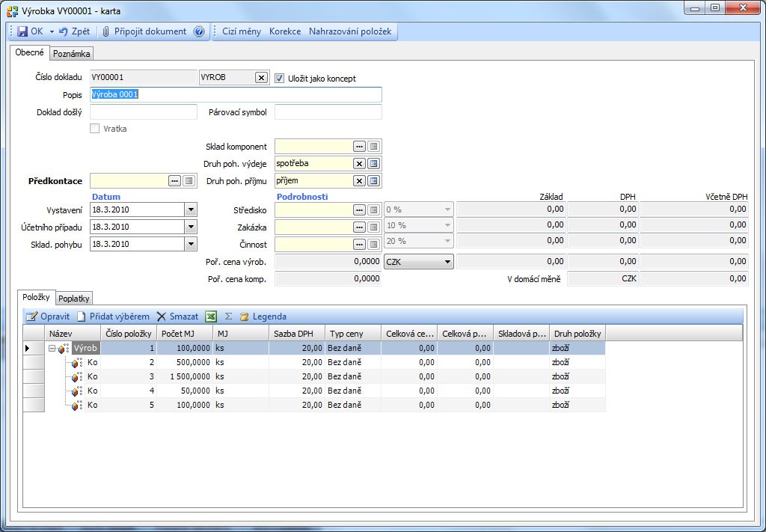Clear the spotřeba field with X button
Viewport: 766px width, 532px height.
pyautogui.click(x=360, y=164)
